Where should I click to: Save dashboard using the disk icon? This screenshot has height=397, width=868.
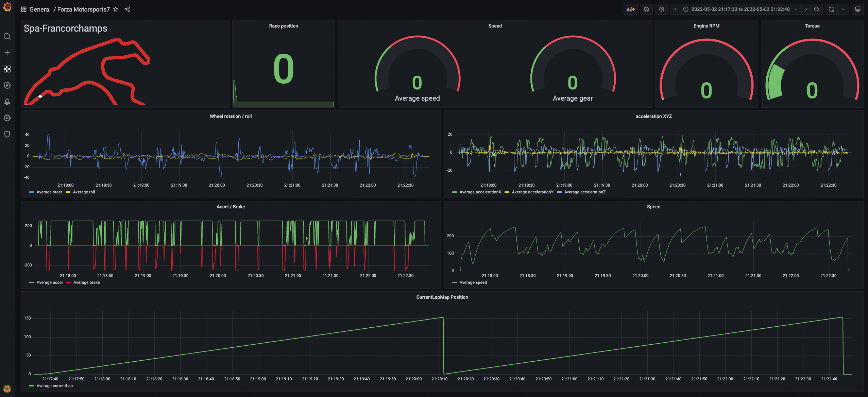pos(647,9)
